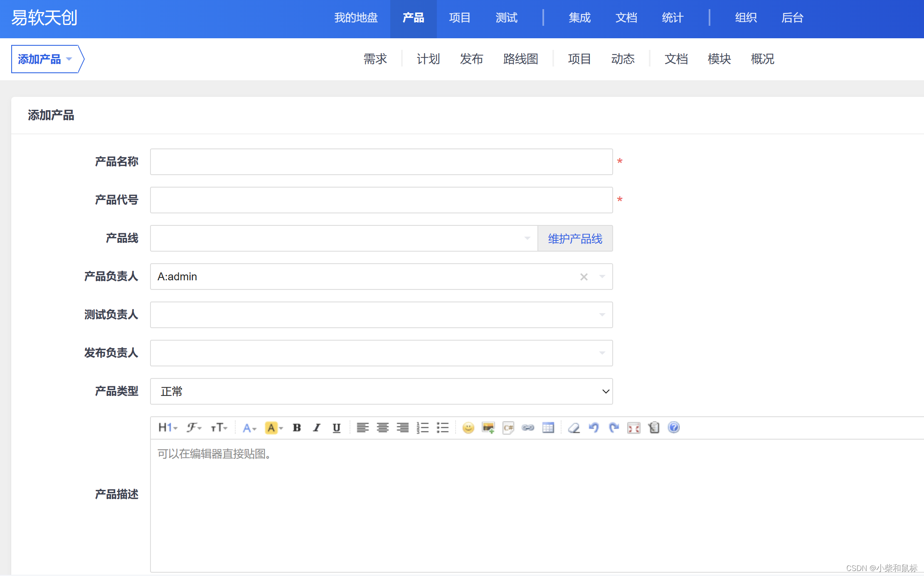
Task: Click the hyperlink icon in the editor
Action: point(528,428)
